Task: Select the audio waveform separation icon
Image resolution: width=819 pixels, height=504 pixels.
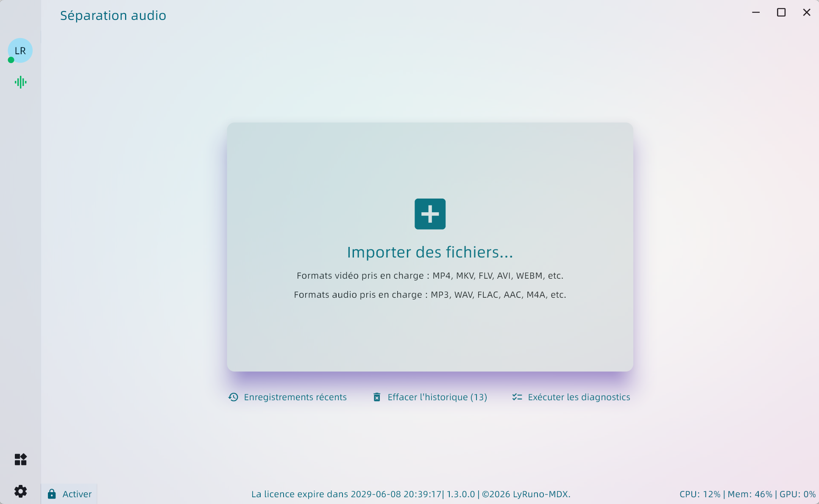Action: click(x=20, y=82)
